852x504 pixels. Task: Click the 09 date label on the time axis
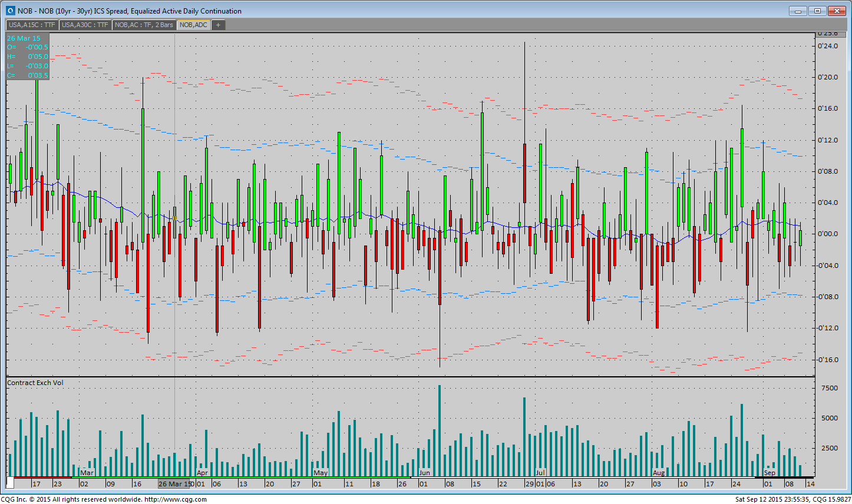point(111,484)
